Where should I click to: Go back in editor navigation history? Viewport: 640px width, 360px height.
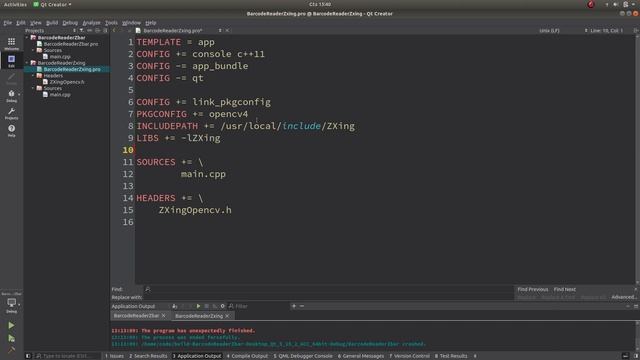coord(114,31)
